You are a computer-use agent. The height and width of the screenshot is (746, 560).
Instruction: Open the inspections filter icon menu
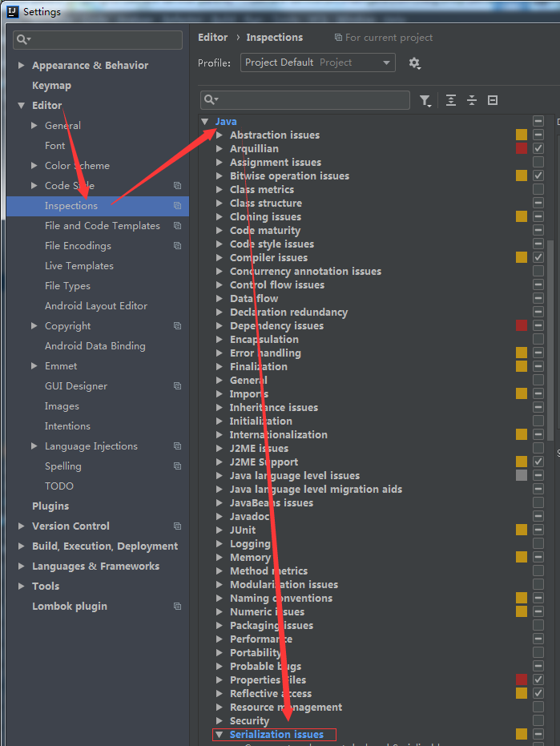[425, 100]
